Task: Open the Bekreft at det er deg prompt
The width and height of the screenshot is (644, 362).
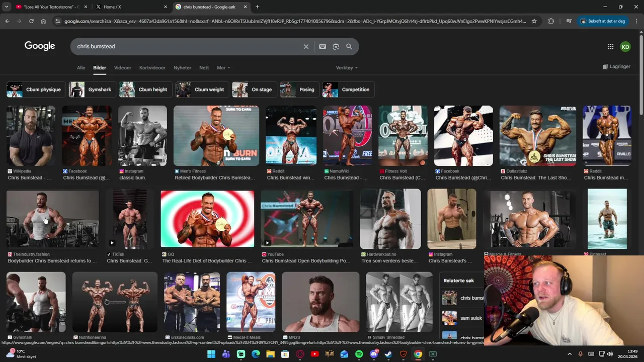Action: (602, 21)
